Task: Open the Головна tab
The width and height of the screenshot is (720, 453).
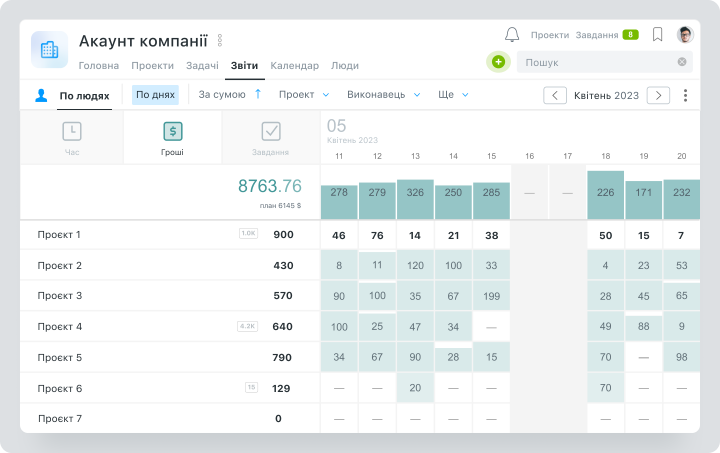Action: (99, 66)
